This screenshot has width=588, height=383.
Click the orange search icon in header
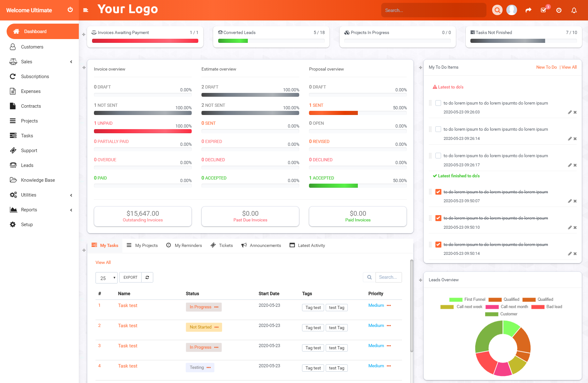(x=497, y=10)
